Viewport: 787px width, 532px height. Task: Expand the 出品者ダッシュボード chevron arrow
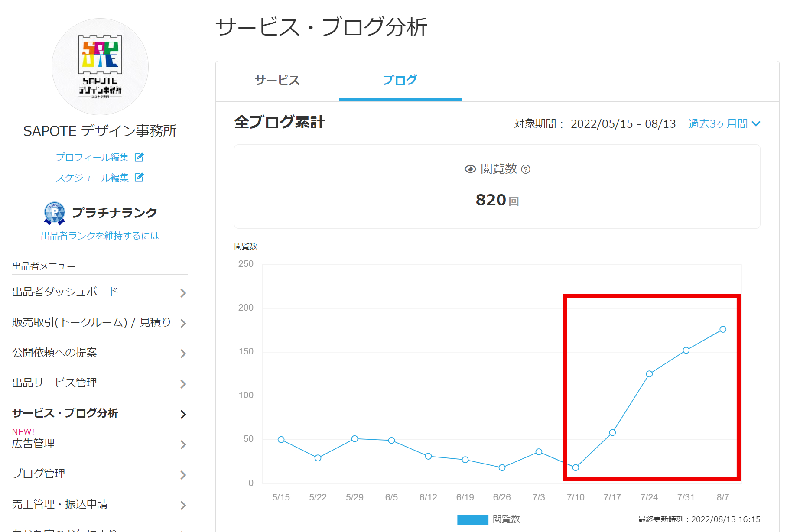[x=183, y=293]
